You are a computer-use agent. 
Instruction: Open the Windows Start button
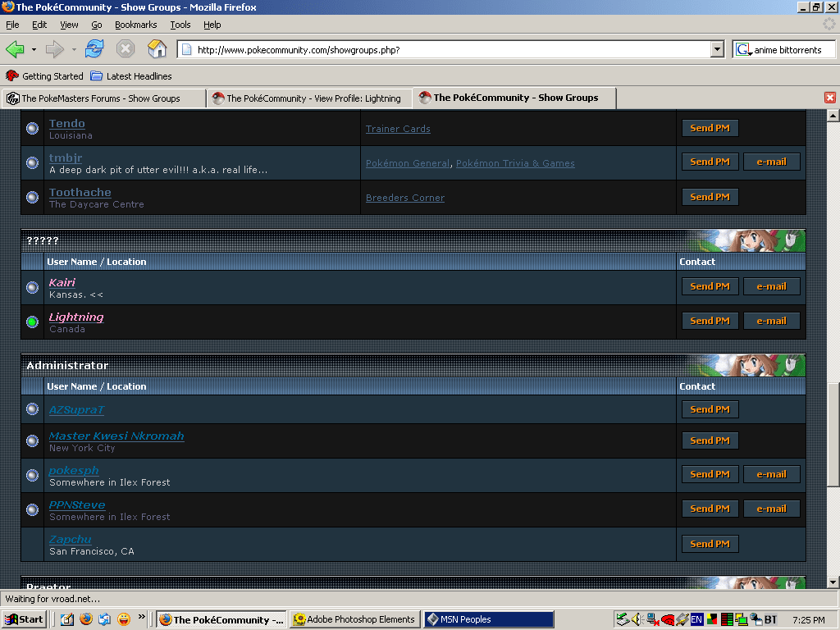[24, 620]
